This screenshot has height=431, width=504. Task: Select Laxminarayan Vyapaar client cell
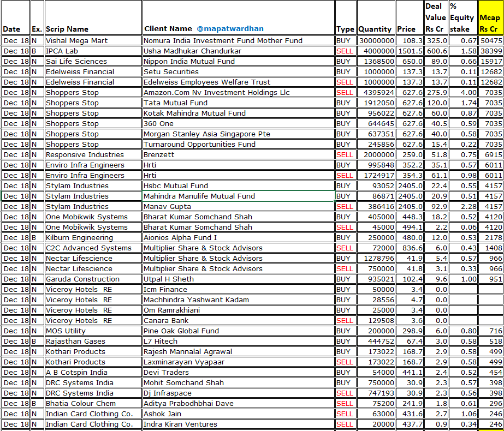tap(239, 362)
